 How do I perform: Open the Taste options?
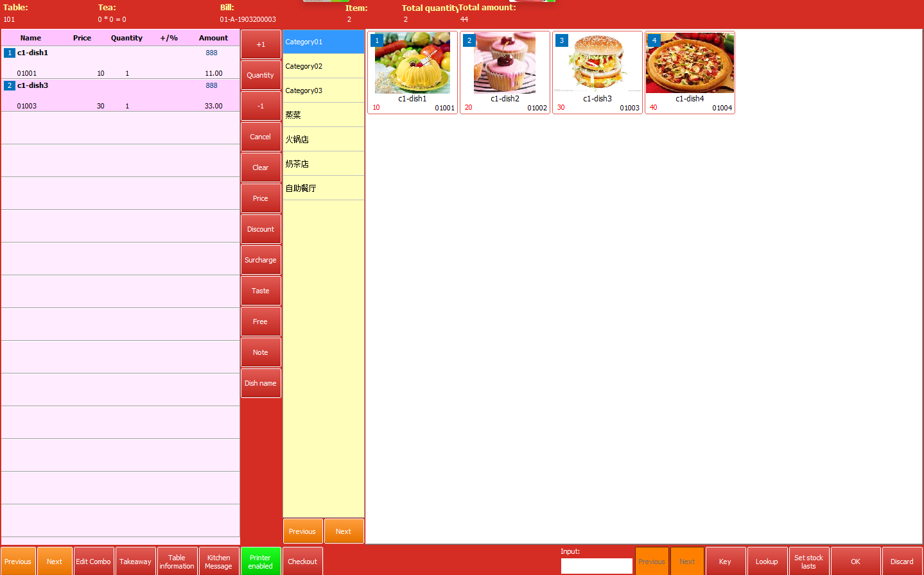[x=261, y=291]
